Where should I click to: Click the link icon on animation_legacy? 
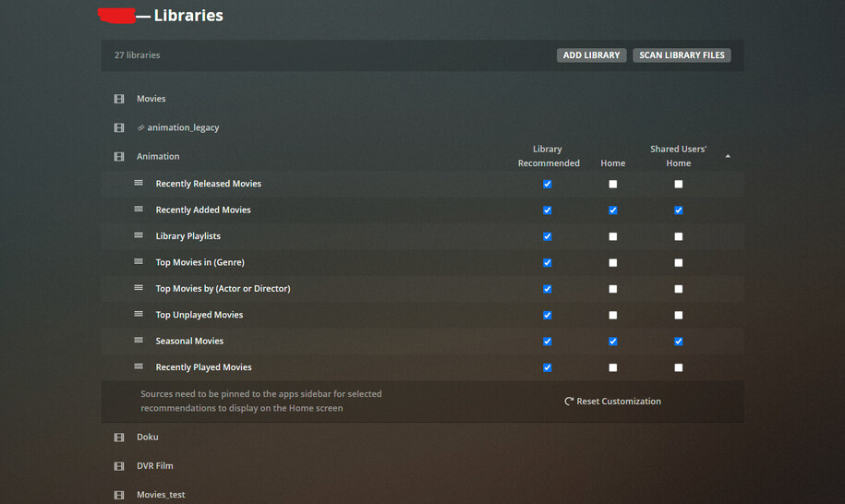pos(140,127)
